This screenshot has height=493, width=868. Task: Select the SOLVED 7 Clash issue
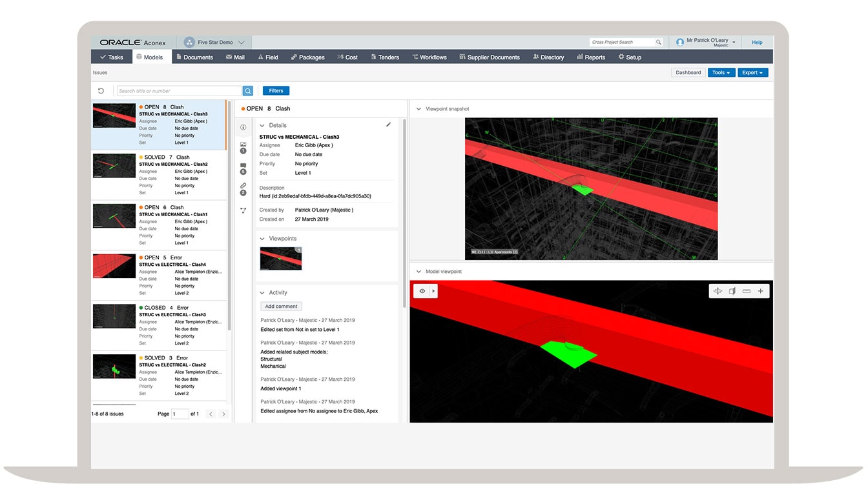pyautogui.click(x=159, y=175)
